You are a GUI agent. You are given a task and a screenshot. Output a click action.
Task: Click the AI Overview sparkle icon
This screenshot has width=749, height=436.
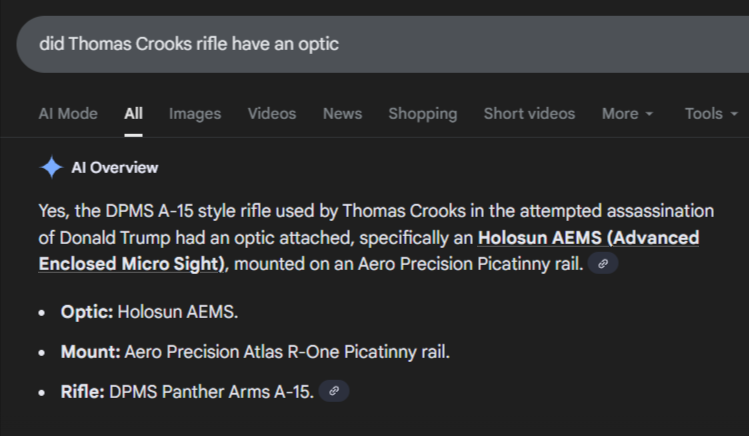coord(51,168)
